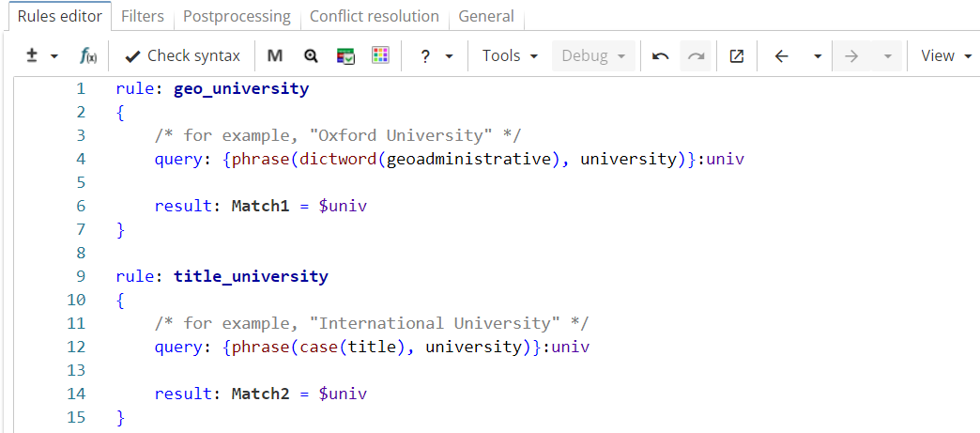Click line number 8 in gutter
The image size is (980, 433).
click(80, 253)
